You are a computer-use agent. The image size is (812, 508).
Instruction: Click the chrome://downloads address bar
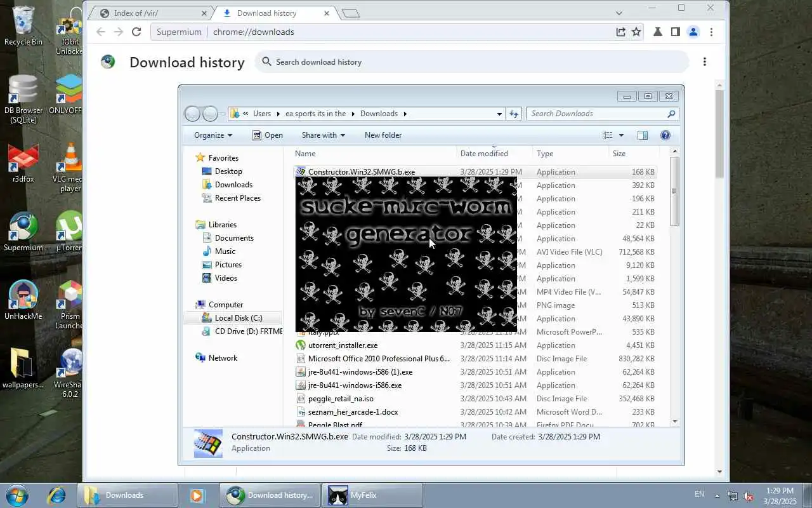[x=254, y=32]
